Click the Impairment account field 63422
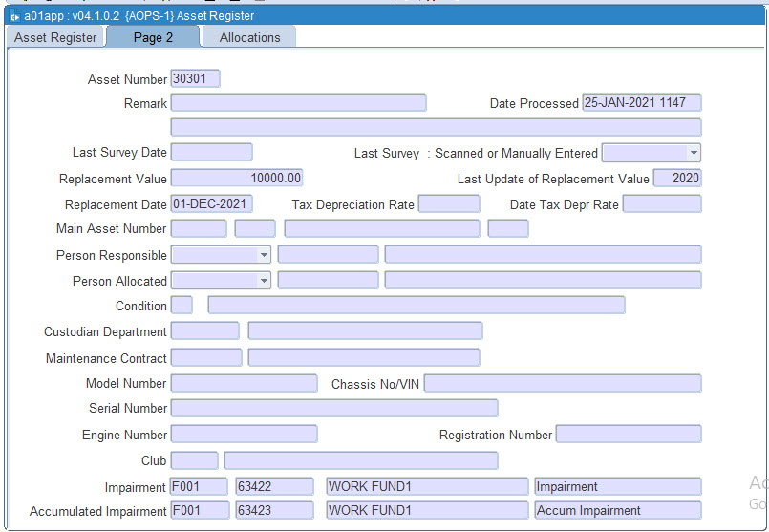 click(274, 486)
